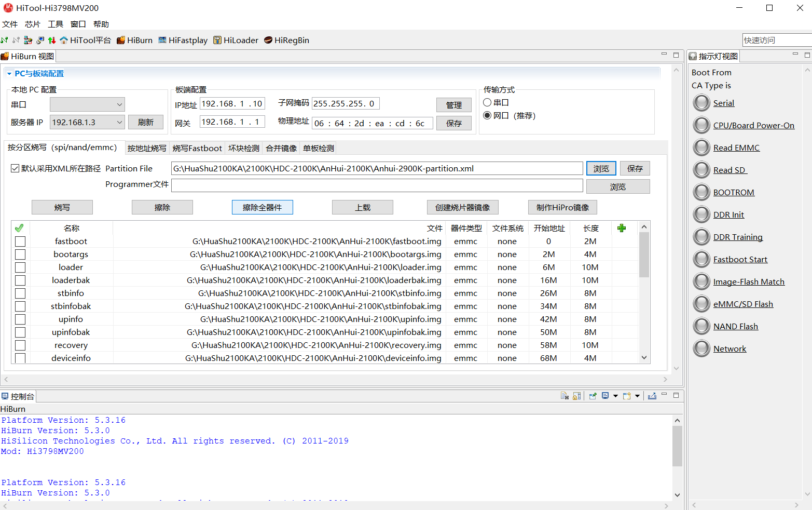
Task: Toggle console scroll lock icon
Action: (576, 396)
